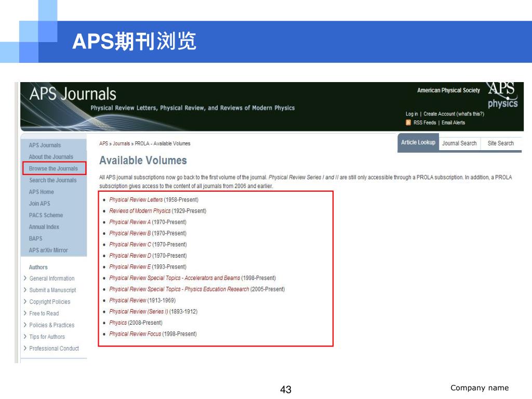The width and height of the screenshot is (532, 399).
Task: Switch to the Article Lookup tab
Action: (x=418, y=142)
